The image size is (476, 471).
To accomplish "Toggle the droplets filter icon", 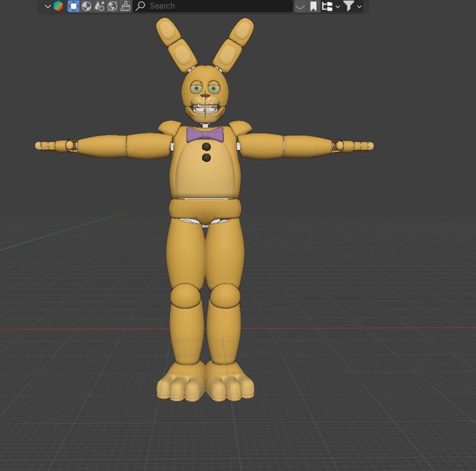I will [x=99, y=6].
